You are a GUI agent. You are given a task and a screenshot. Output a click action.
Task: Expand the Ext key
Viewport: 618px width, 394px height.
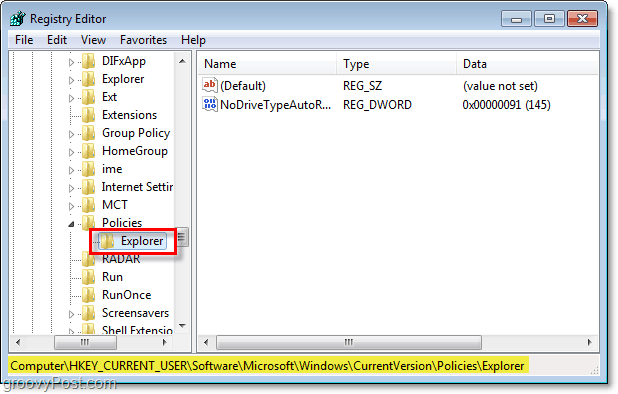[x=71, y=98]
